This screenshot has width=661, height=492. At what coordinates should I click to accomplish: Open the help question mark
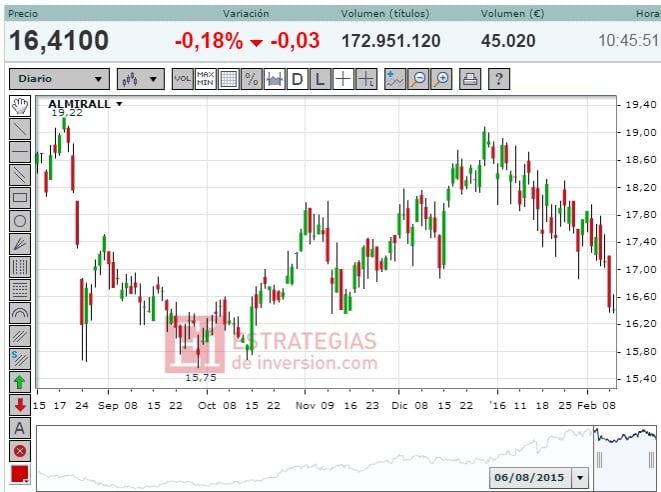(x=499, y=79)
